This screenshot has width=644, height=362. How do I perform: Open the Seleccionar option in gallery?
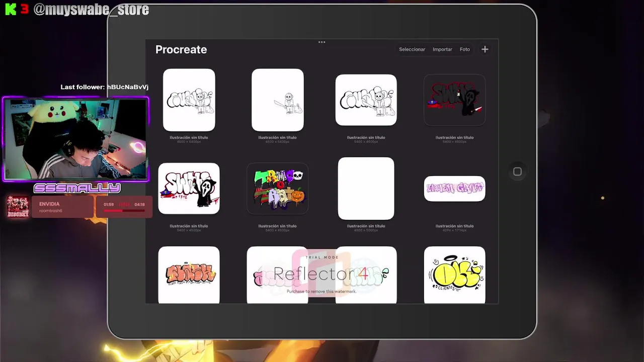point(412,49)
